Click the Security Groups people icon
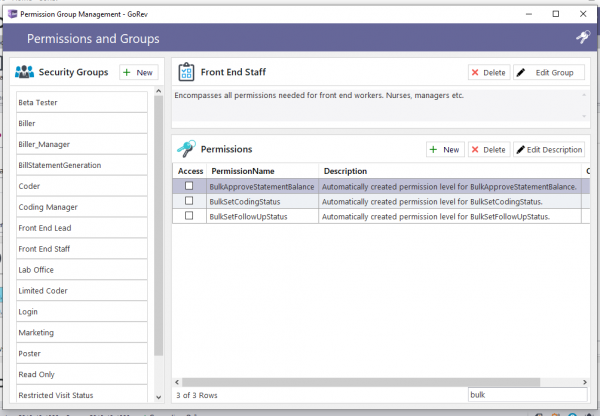600x416 pixels. (25, 73)
